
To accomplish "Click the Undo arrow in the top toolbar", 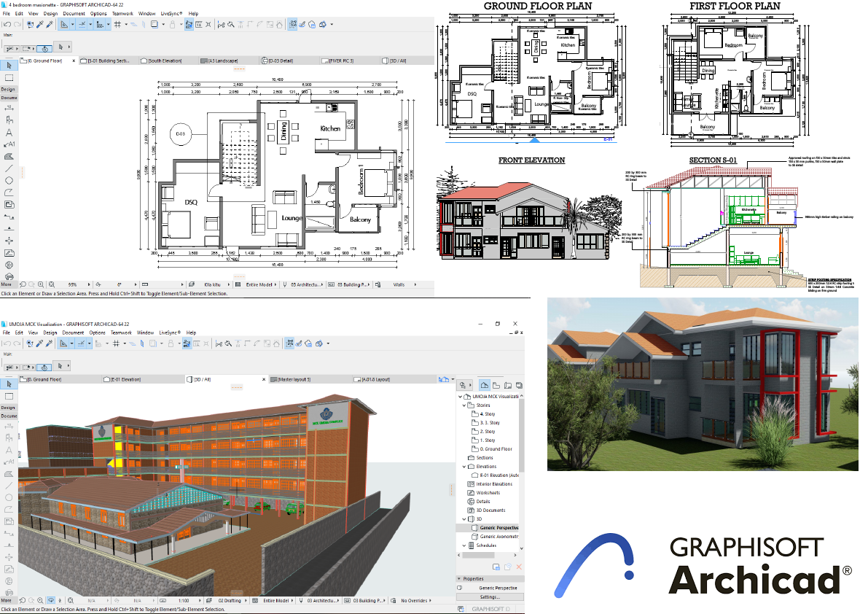I will (x=7, y=24).
